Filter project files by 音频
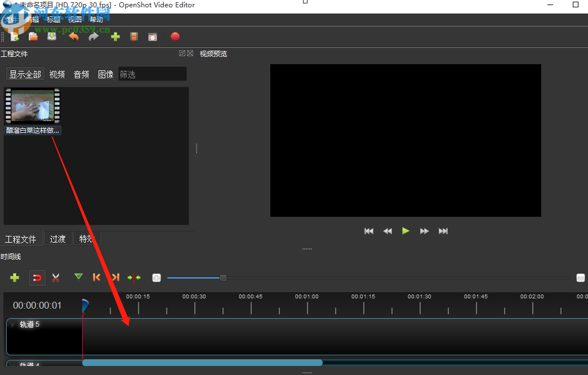The height and width of the screenshot is (375, 588). (81, 74)
